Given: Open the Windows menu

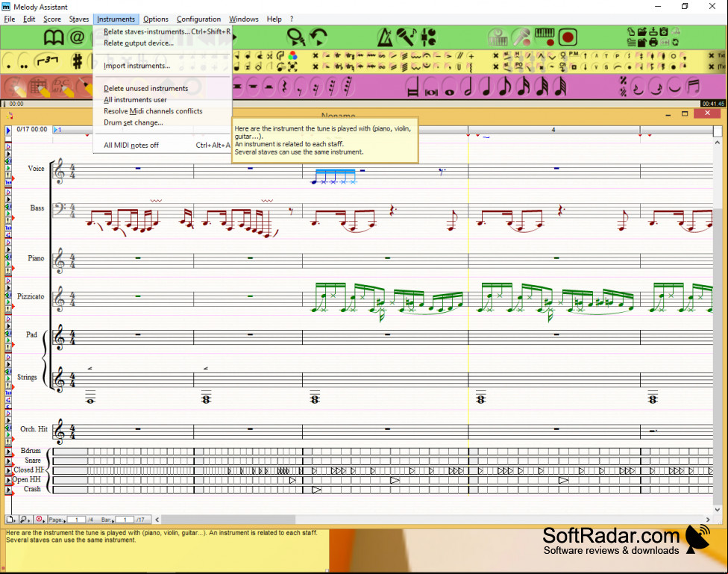Looking at the screenshot, I should click(x=244, y=19).
